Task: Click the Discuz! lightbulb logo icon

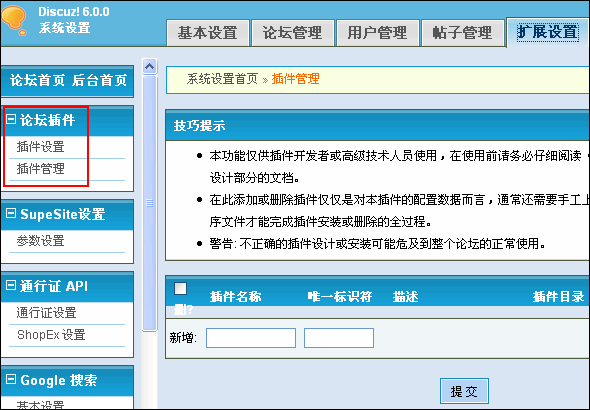Action: coord(14,20)
